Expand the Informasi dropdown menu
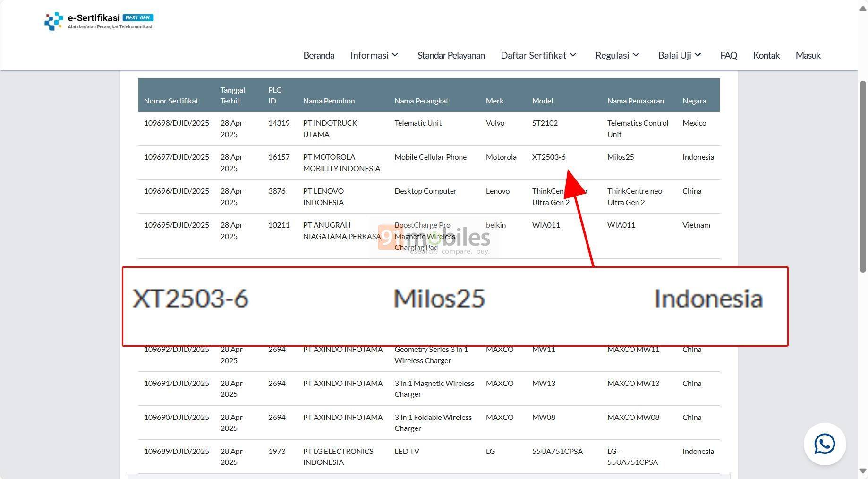The width and height of the screenshot is (868, 479). (x=375, y=55)
